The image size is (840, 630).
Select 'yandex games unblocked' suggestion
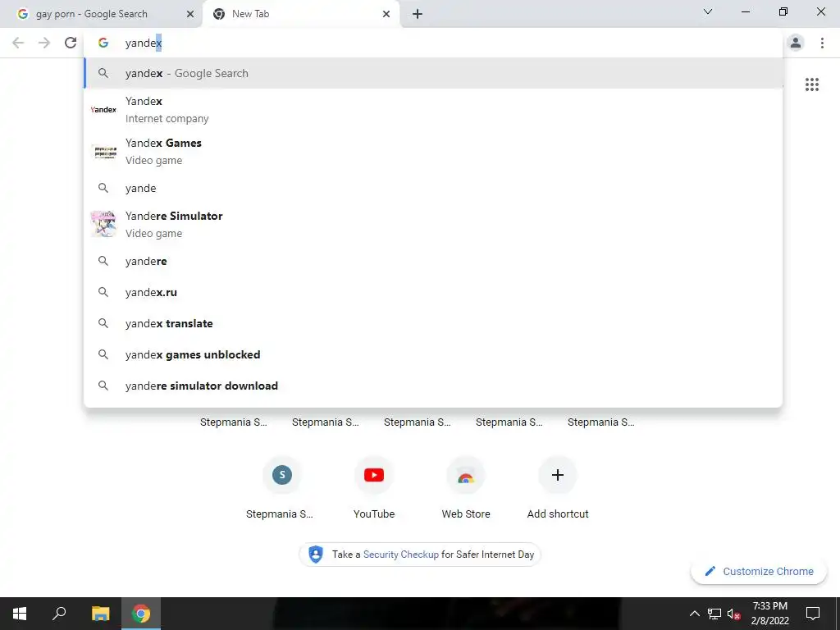[433, 354]
